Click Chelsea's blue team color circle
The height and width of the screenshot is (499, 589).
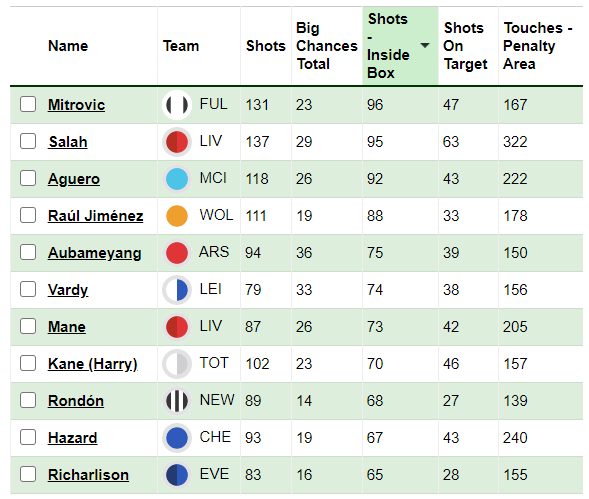point(177,438)
